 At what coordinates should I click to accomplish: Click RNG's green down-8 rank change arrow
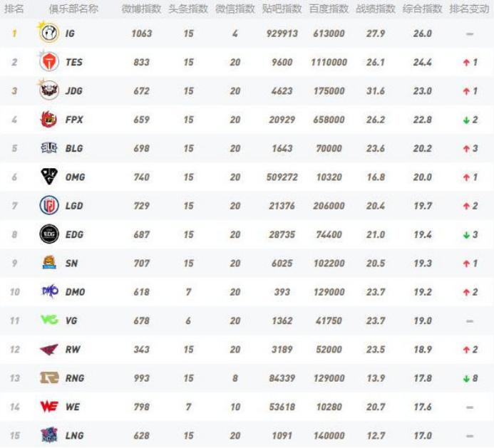pos(465,379)
